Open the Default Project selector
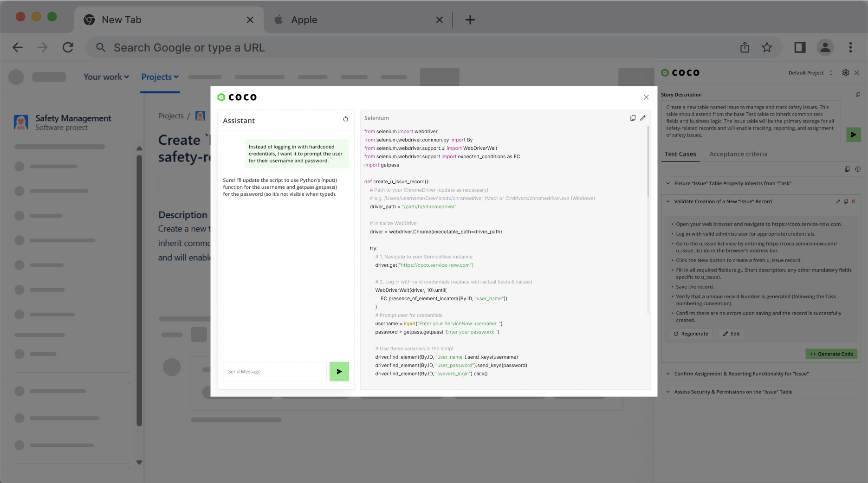The image size is (868, 483). tap(810, 73)
